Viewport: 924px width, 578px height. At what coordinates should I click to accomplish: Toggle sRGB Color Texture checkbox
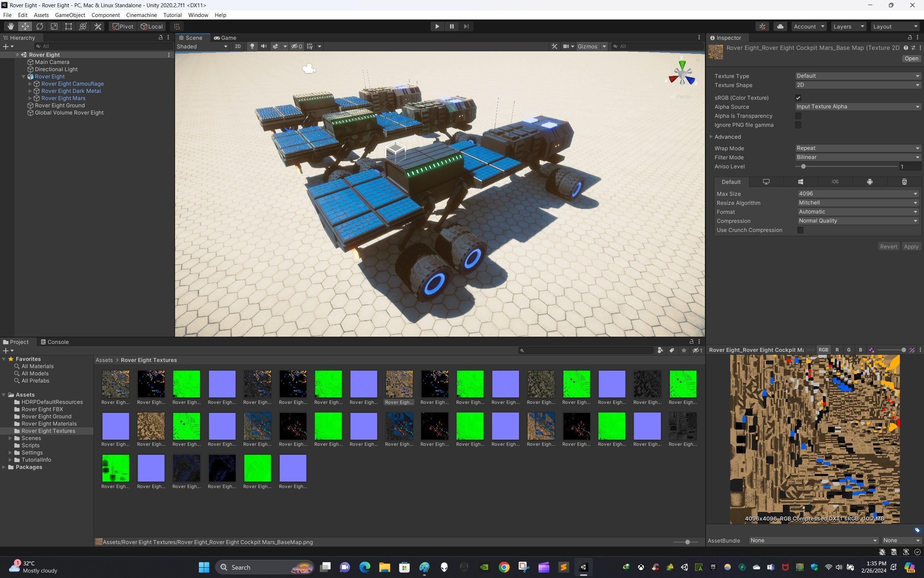pyautogui.click(x=798, y=98)
